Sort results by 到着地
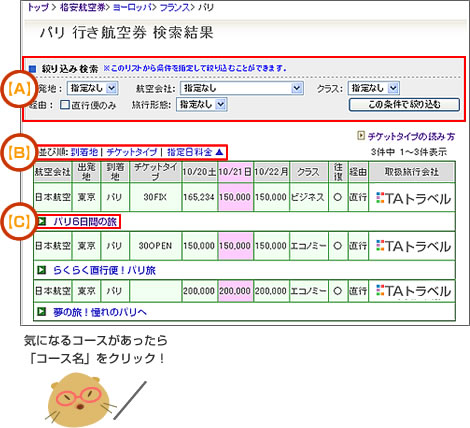This screenshot has width=470, height=428. pyautogui.click(x=84, y=152)
